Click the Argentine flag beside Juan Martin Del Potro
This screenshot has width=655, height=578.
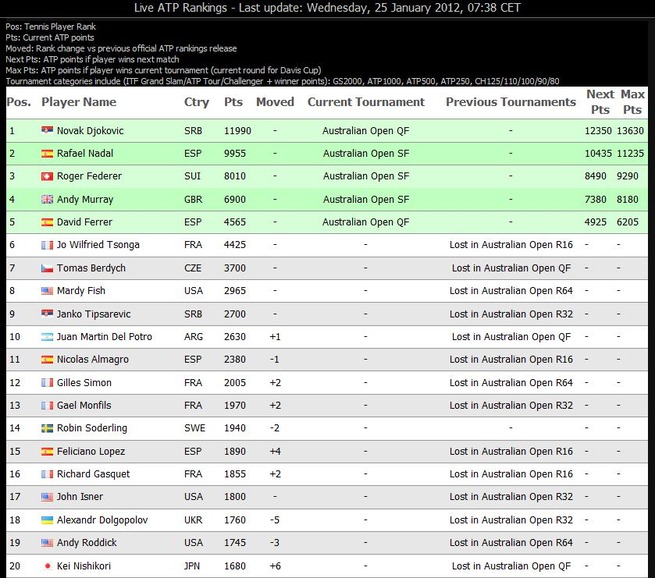click(x=47, y=337)
